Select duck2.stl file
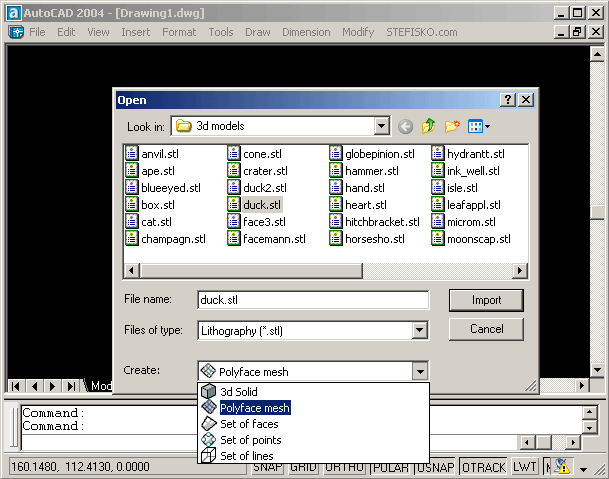609x479 pixels. 257,188
